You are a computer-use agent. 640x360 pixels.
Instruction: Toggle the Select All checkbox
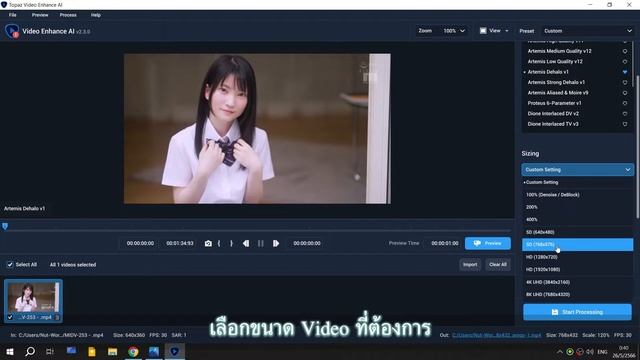coord(10,264)
